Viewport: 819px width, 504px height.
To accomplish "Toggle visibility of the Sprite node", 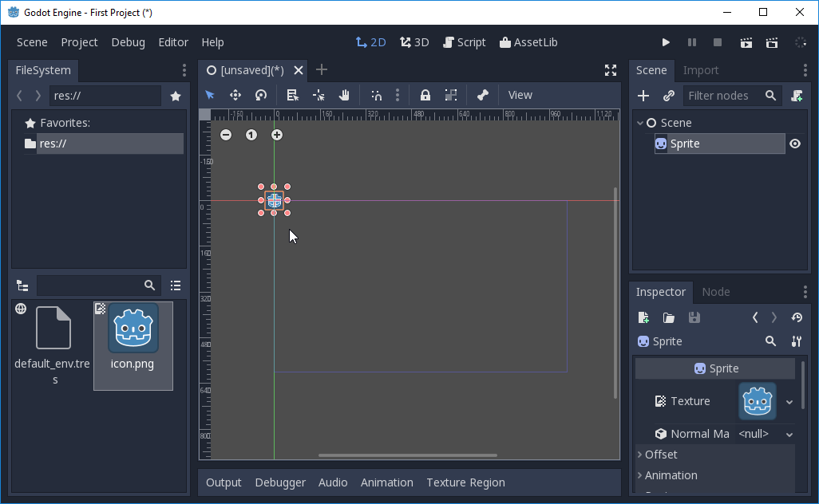I will tap(795, 144).
